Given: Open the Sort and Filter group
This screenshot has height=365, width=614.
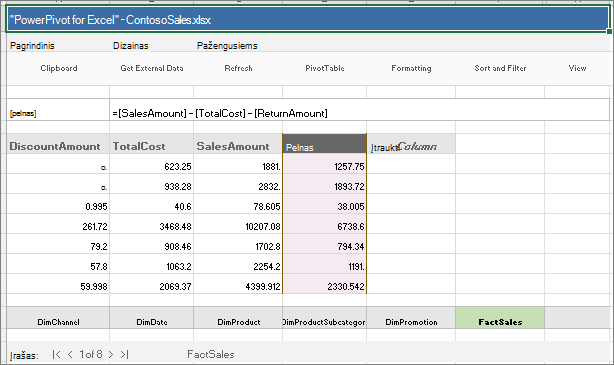Looking at the screenshot, I should tap(500, 68).
